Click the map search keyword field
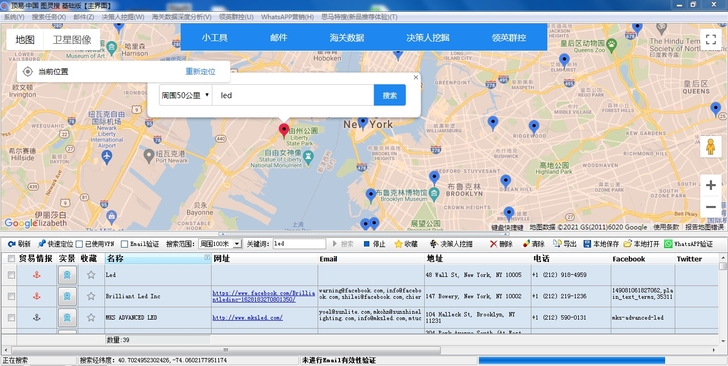The height and width of the screenshot is (366, 728). 293,95
